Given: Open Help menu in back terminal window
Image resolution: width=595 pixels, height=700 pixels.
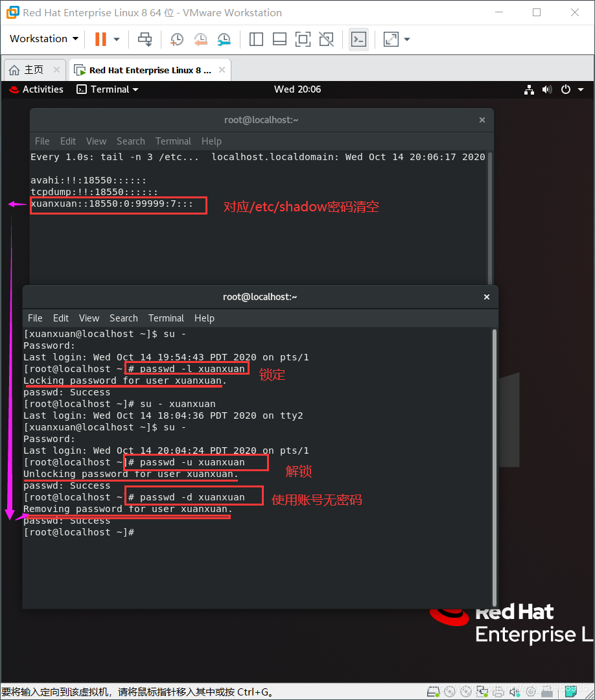Looking at the screenshot, I should pos(211,141).
